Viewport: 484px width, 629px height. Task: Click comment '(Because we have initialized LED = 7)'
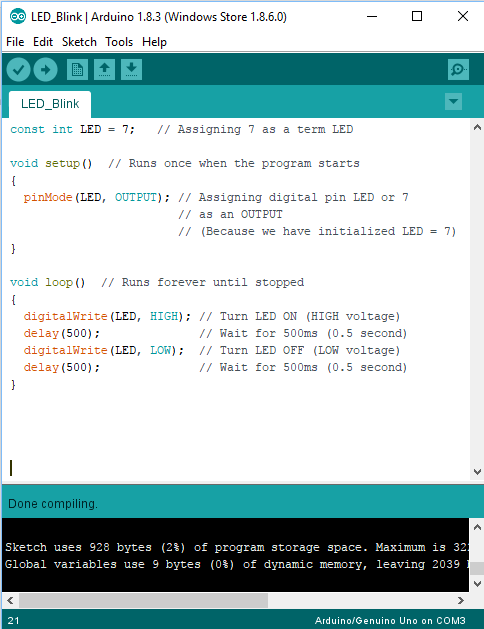coord(328,232)
